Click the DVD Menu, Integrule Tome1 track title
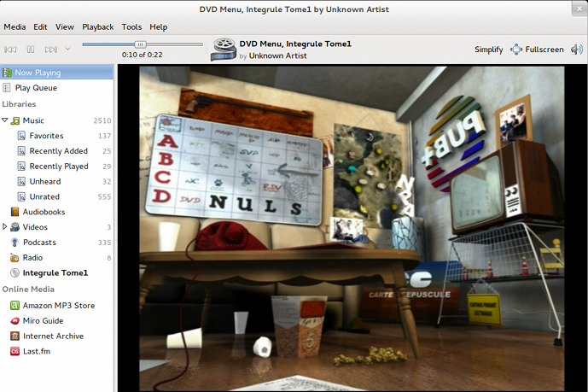 [295, 44]
